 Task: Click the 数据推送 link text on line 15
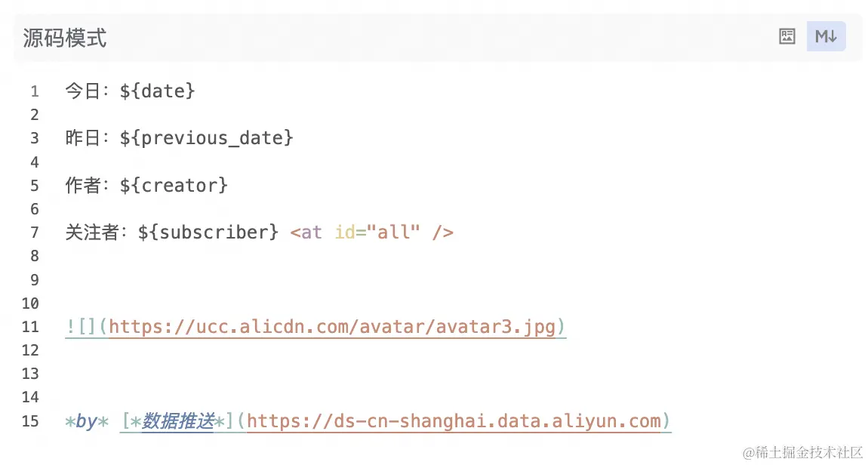pyautogui.click(x=178, y=421)
